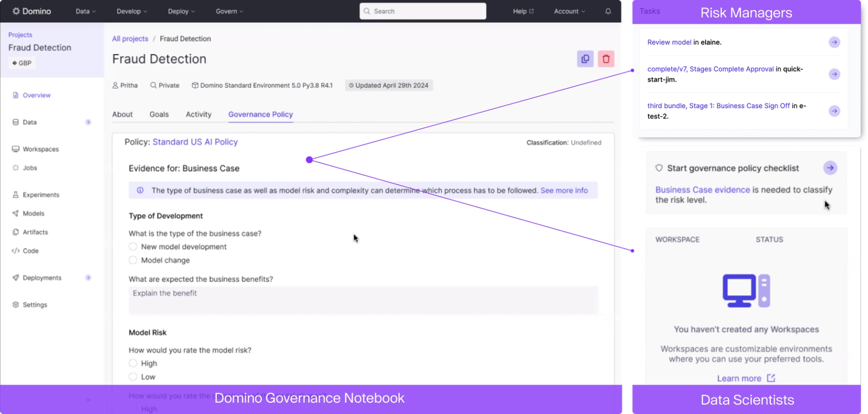The height and width of the screenshot is (414, 868).
Task: Switch to the Goals tab
Action: (x=159, y=114)
